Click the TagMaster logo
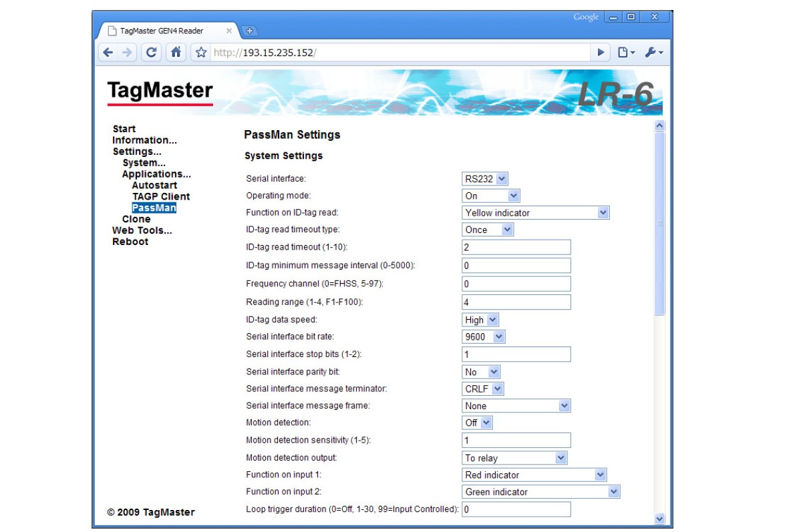The image size is (803, 532). tap(160, 93)
